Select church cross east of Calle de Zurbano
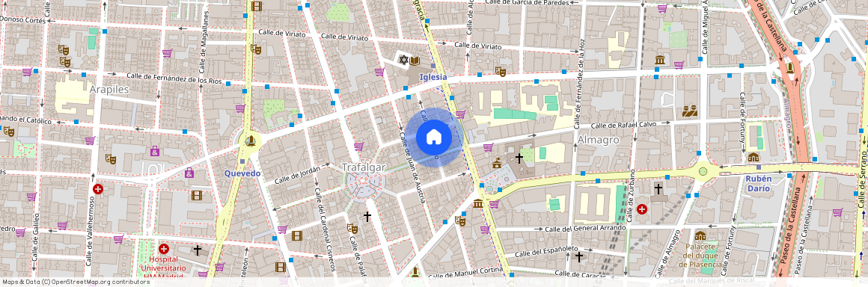The width and height of the screenshot is (868, 287). pyautogui.click(x=658, y=189)
